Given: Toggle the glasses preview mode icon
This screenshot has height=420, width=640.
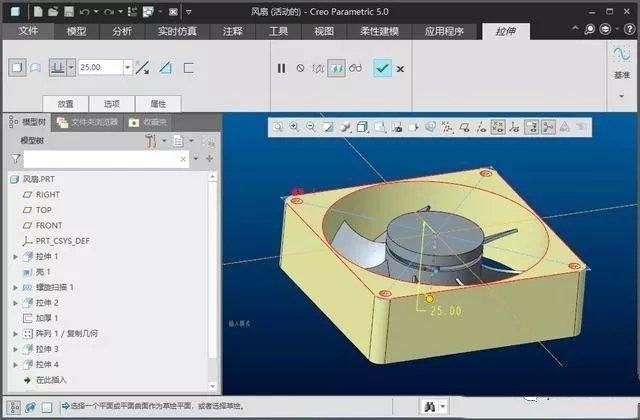Looking at the screenshot, I should [355, 68].
